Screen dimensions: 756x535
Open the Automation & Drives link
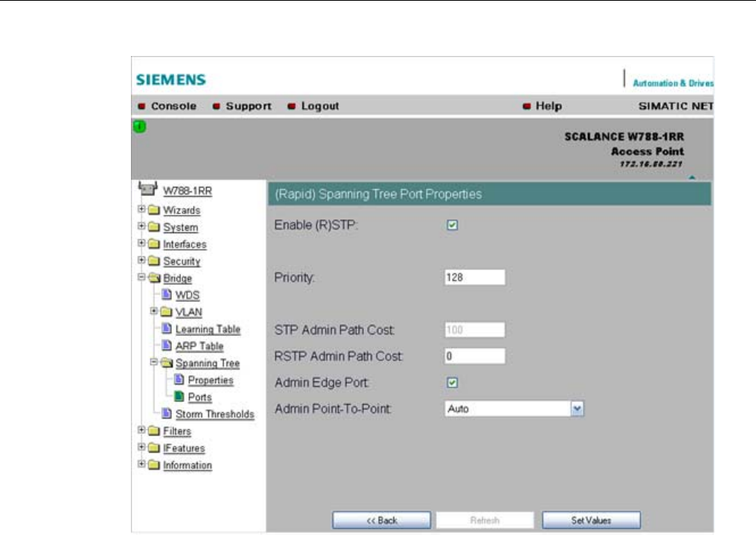pos(673,83)
